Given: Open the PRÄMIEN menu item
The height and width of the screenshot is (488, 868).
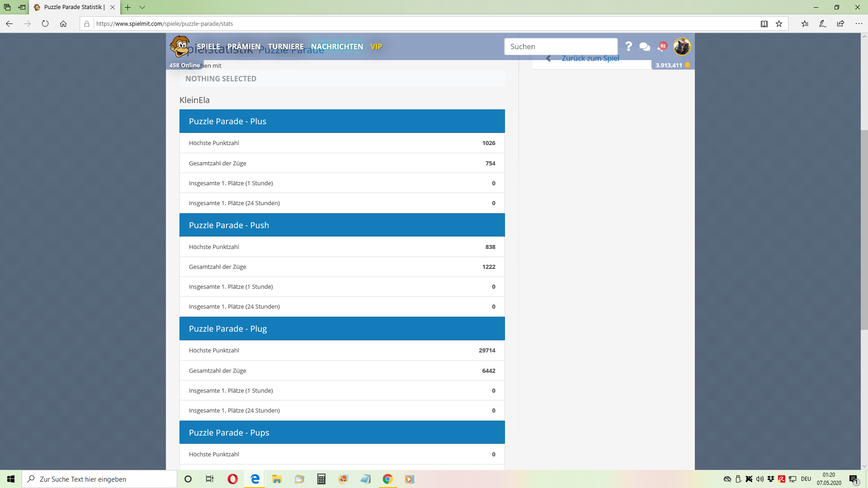Looking at the screenshot, I should coord(244,47).
